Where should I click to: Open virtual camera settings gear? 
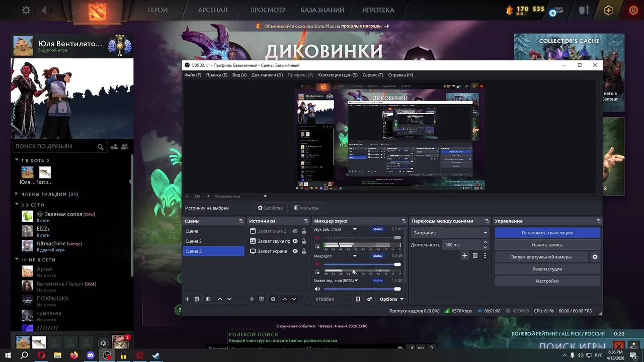595,257
